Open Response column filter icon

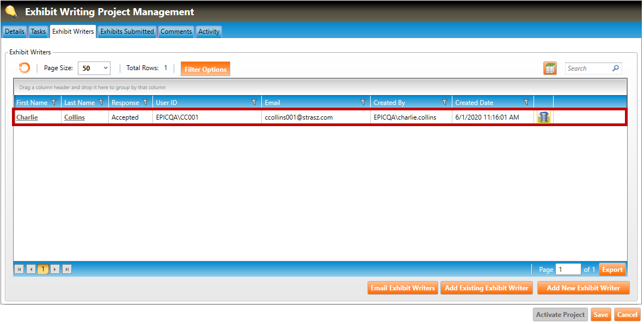145,102
